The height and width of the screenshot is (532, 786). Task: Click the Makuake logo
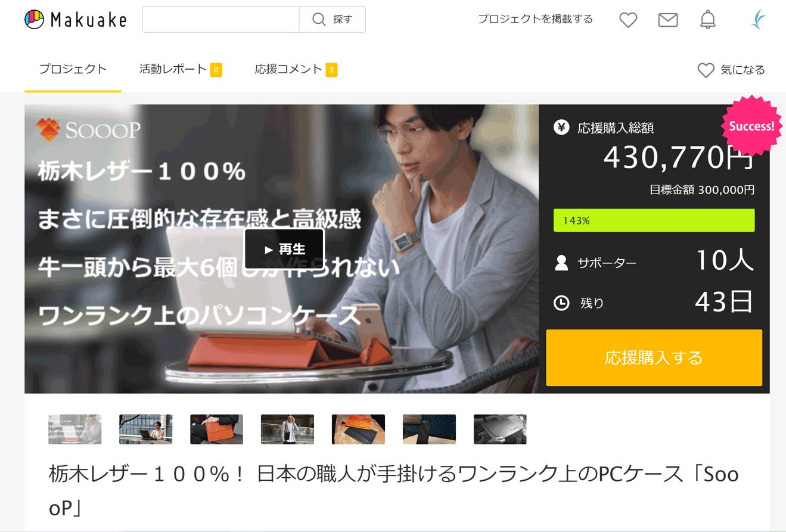(76, 20)
